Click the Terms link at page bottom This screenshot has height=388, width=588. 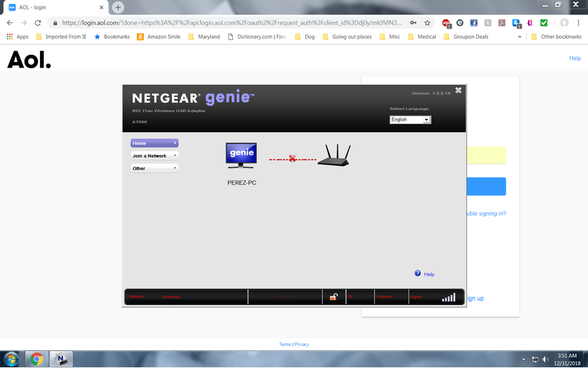(x=285, y=344)
